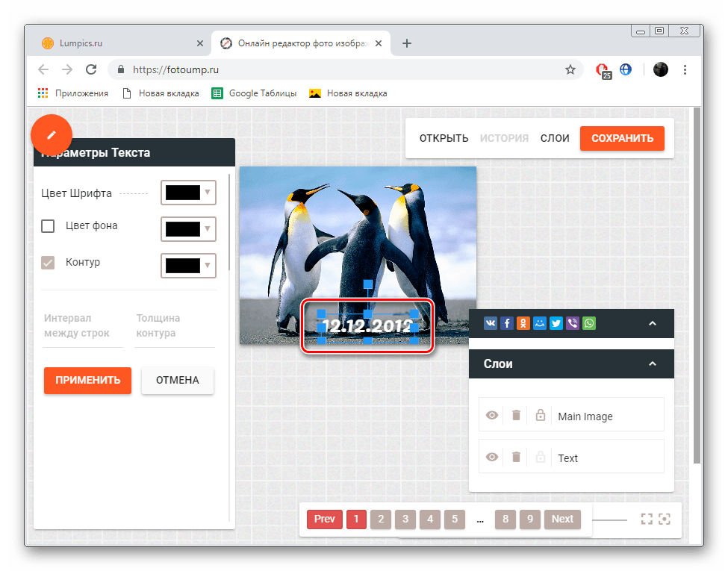Toggle the Контур checkbox
This screenshot has width=728, height=571.
point(48,263)
